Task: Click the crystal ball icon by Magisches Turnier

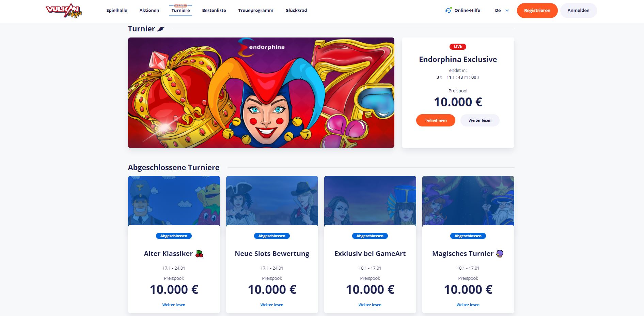Action: pos(500,254)
